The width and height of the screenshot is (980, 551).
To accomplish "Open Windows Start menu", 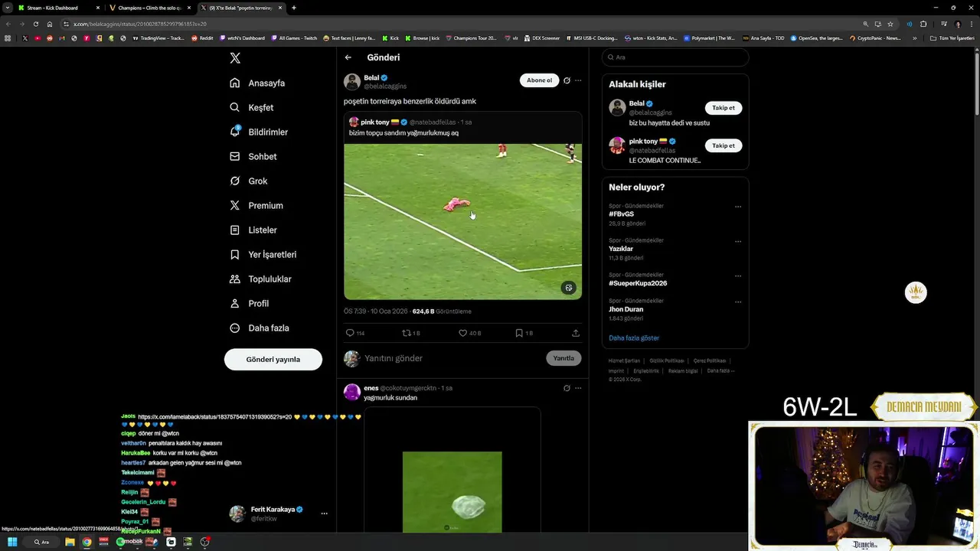I will click(12, 542).
